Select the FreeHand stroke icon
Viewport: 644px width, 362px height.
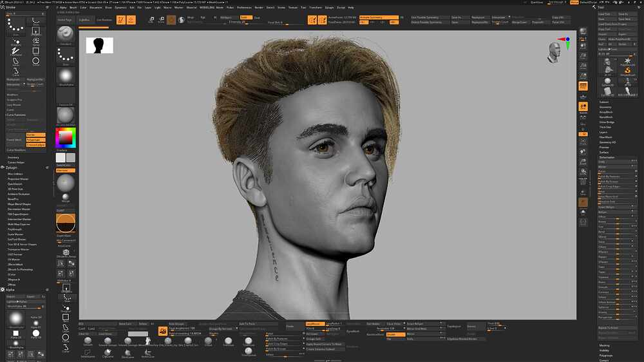15,51
